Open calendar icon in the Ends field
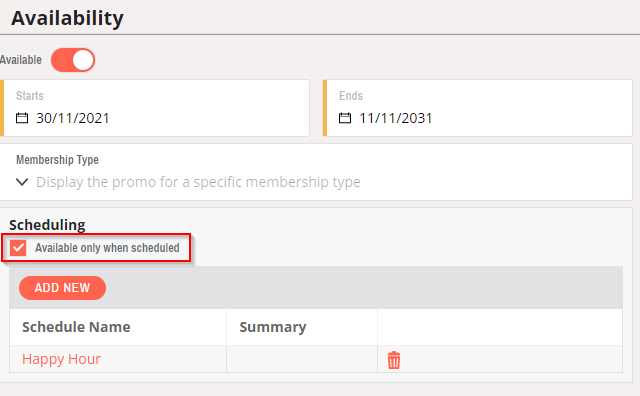The width and height of the screenshot is (640, 396). coord(345,118)
